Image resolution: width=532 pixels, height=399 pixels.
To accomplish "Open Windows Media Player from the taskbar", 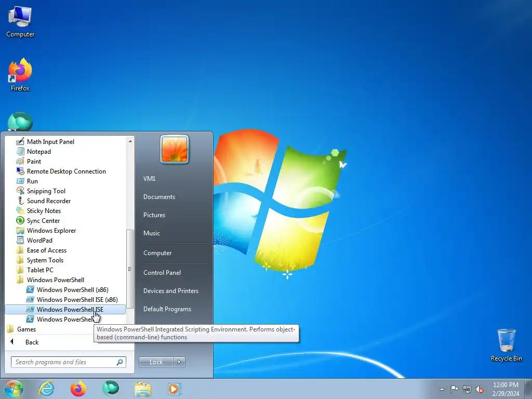I will point(175,389).
